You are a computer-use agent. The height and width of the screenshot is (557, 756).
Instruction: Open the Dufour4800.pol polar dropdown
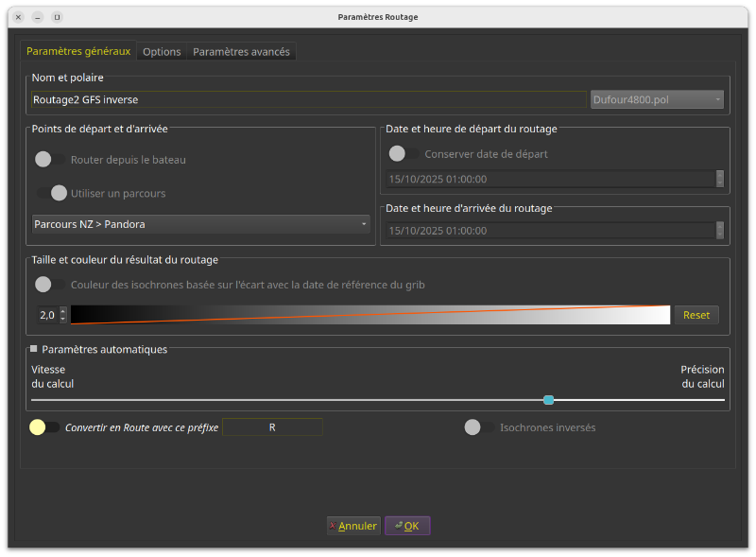point(657,98)
